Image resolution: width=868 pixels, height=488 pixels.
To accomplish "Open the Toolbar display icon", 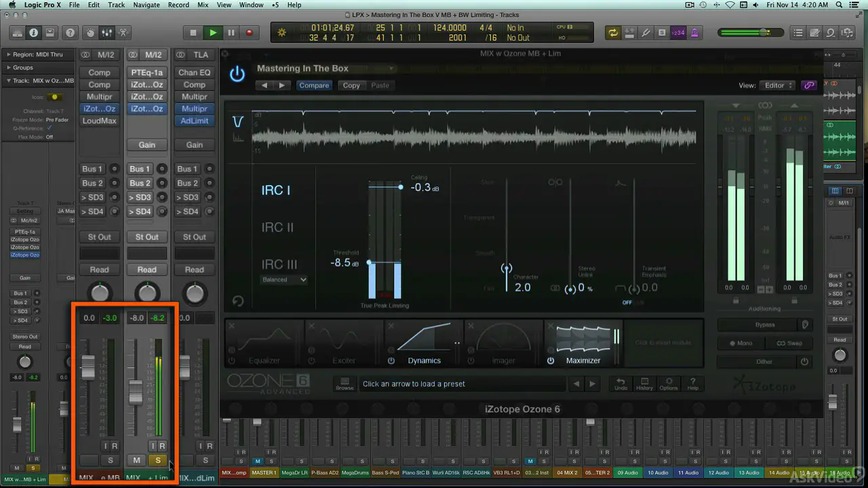I will (x=51, y=33).
